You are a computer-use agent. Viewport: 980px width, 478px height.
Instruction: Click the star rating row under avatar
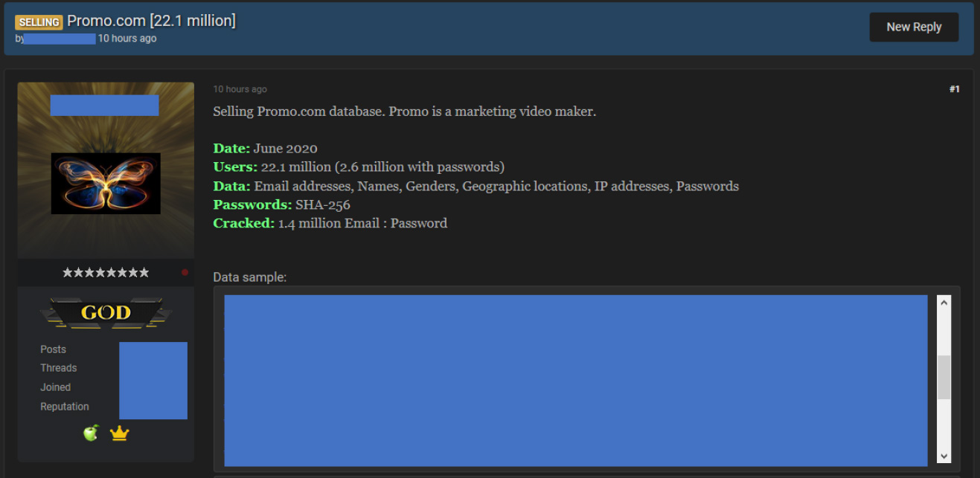(x=106, y=273)
